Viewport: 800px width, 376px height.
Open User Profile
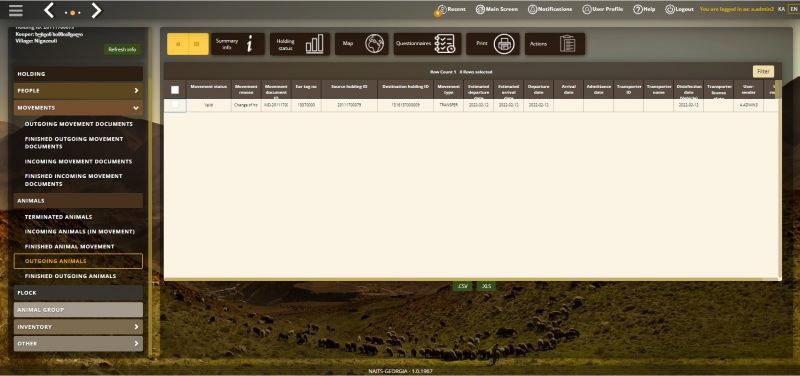coord(603,9)
